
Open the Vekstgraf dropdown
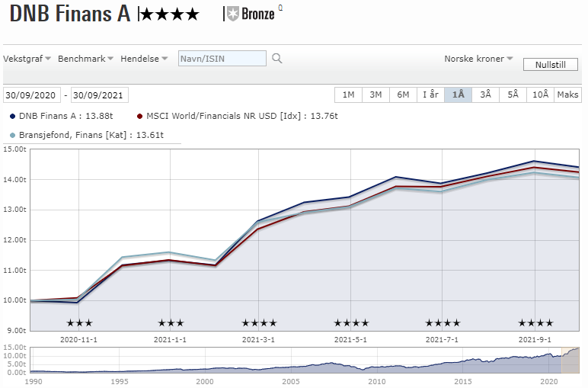click(27, 59)
